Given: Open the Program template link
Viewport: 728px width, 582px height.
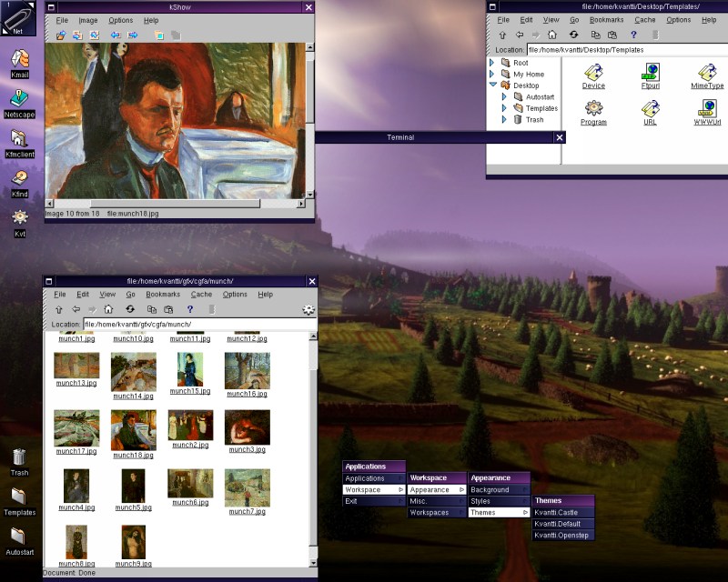Looking at the screenshot, I should pos(593,122).
